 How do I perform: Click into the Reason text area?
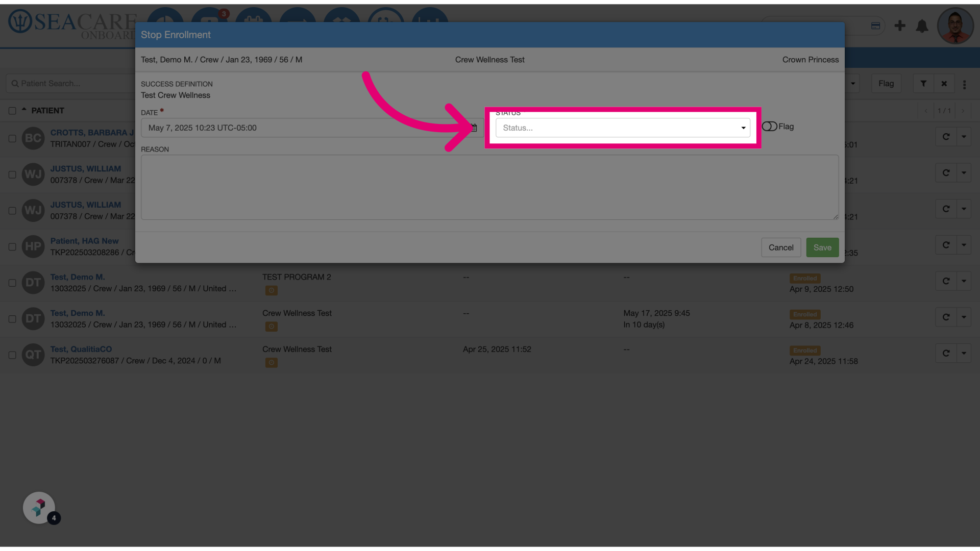[x=489, y=187]
